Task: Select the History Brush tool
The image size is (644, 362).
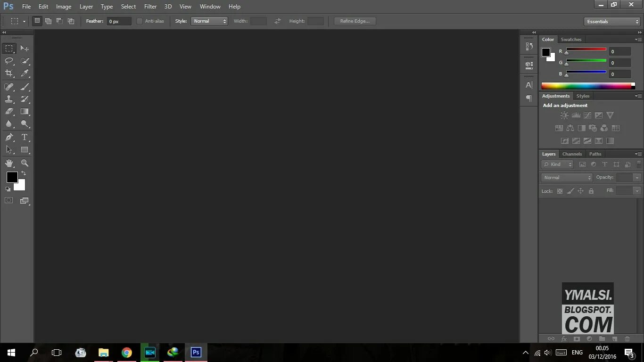Action: (25, 99)
